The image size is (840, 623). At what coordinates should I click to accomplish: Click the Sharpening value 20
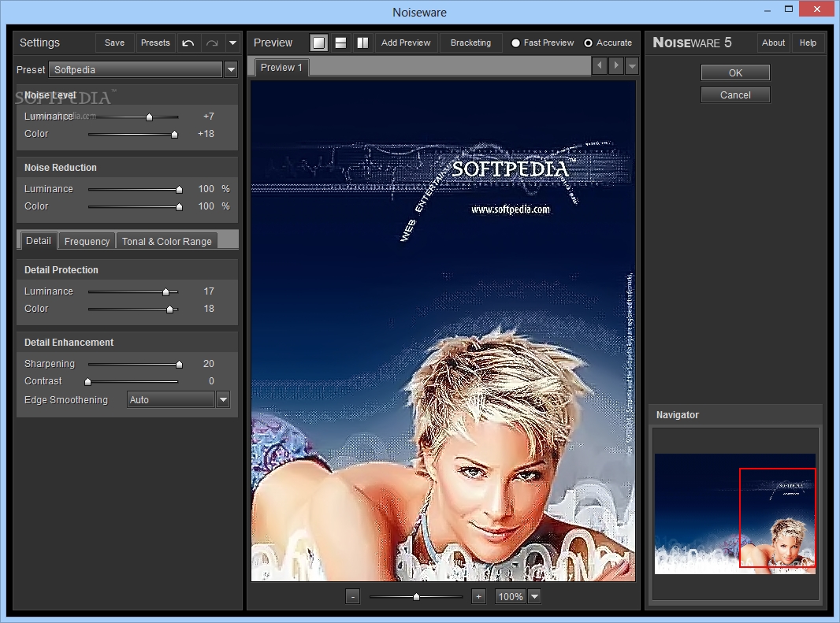click(x=208, y=364)
